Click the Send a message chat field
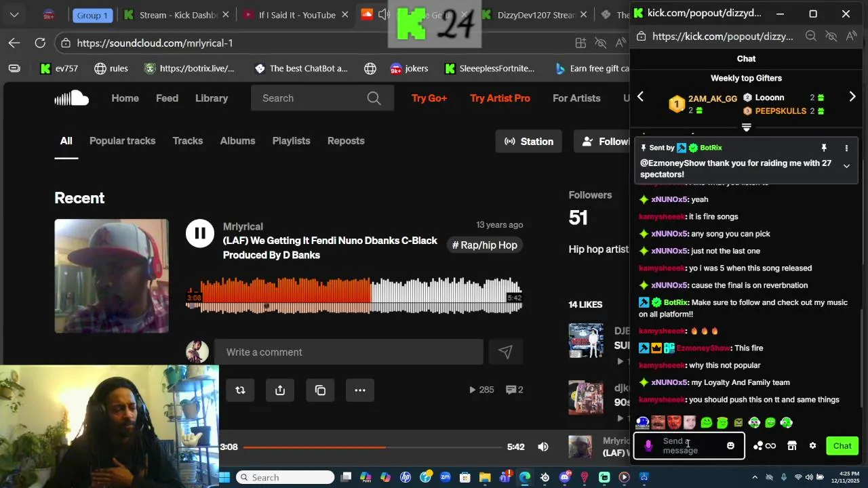Viewport: 868px width, 488px height. pos(688,446)
